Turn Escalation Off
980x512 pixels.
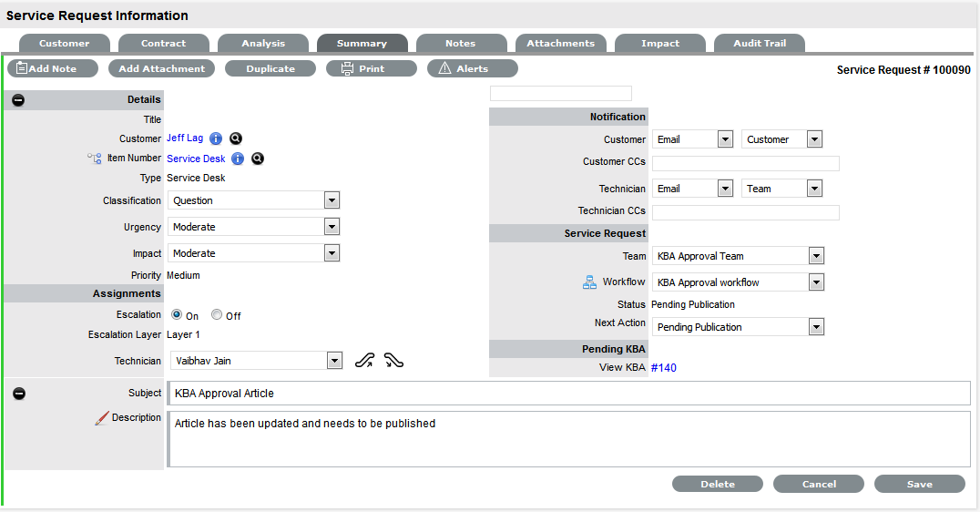217,315
